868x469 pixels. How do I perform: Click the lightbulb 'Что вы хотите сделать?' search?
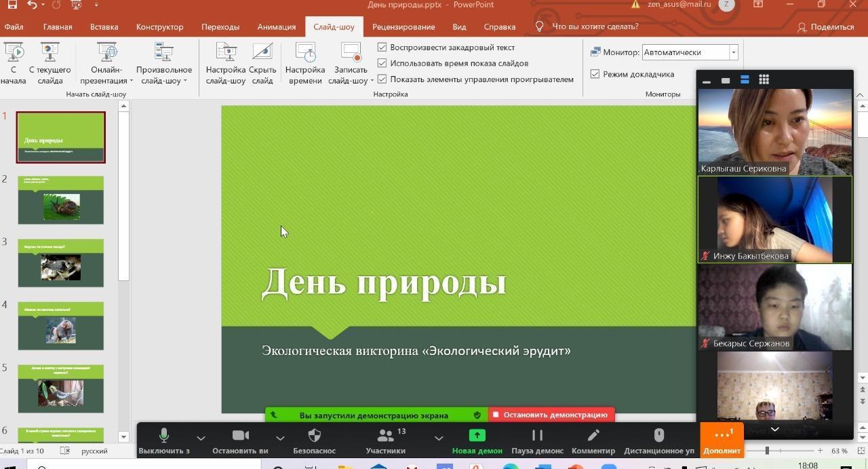tap(587, 26)
